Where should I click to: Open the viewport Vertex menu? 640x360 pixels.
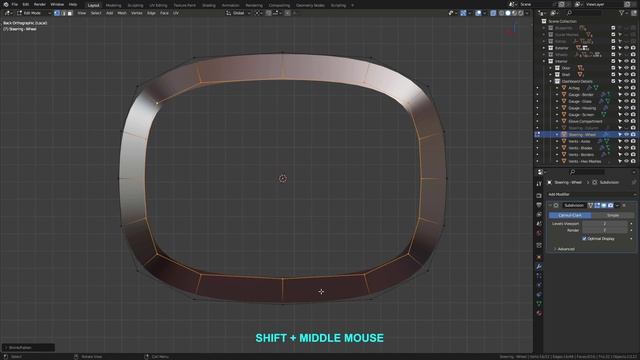[x=136, y=13]
